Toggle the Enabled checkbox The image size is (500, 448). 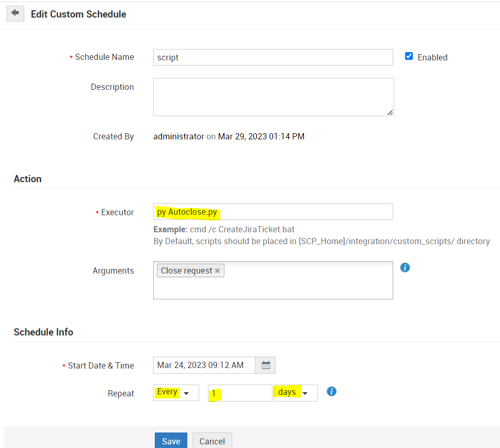pos(409,56)
